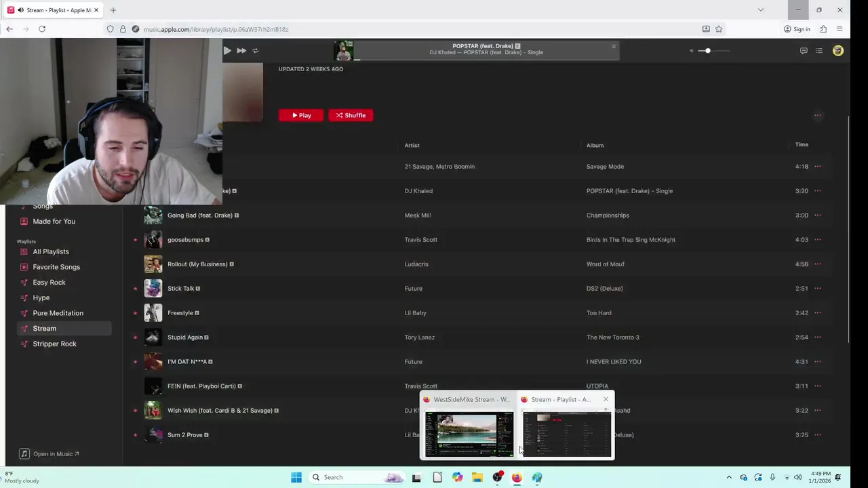Open album link Birds In The Trap Sing McKnight

click(x=631, y=240)
